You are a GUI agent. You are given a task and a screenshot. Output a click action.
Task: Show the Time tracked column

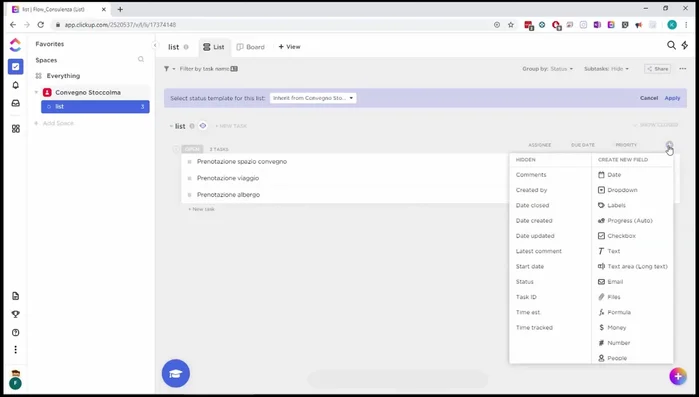click(x=534, y=327)
